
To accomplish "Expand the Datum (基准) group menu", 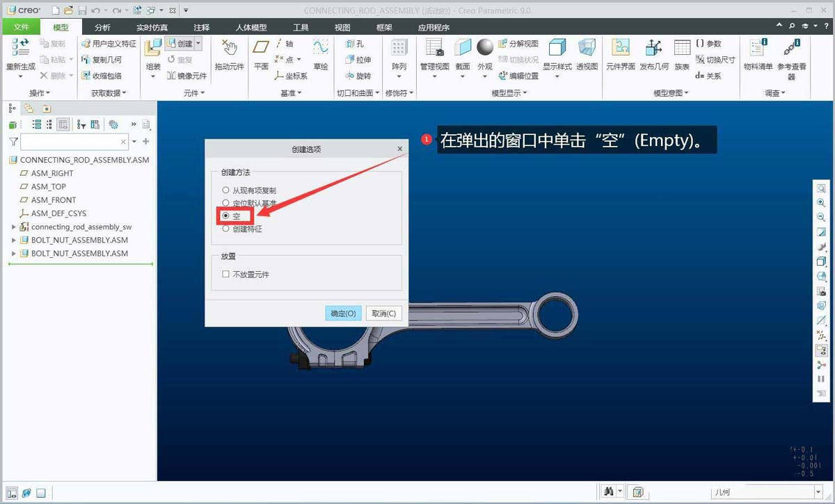I will (291, 93).
